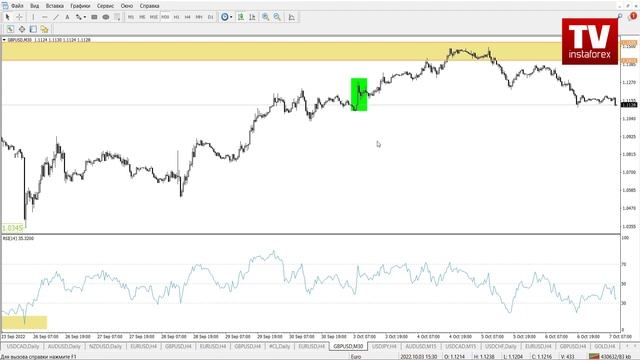Screen dimensions: 640x360
Task: Click the red alert notification icon
Action: pyautogui.click(x=633, y=16)
